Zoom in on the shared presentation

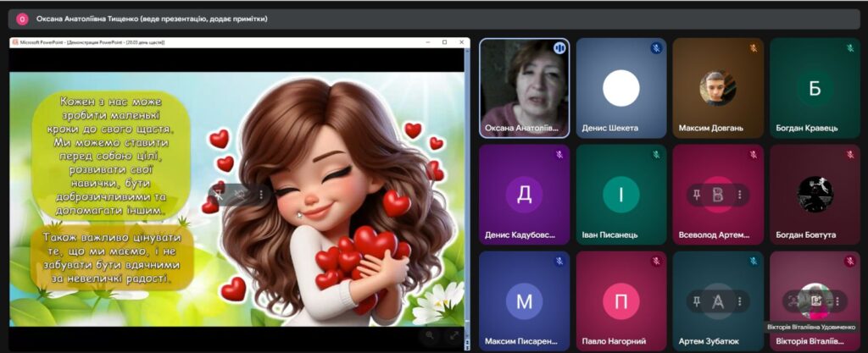click(430, 335)
